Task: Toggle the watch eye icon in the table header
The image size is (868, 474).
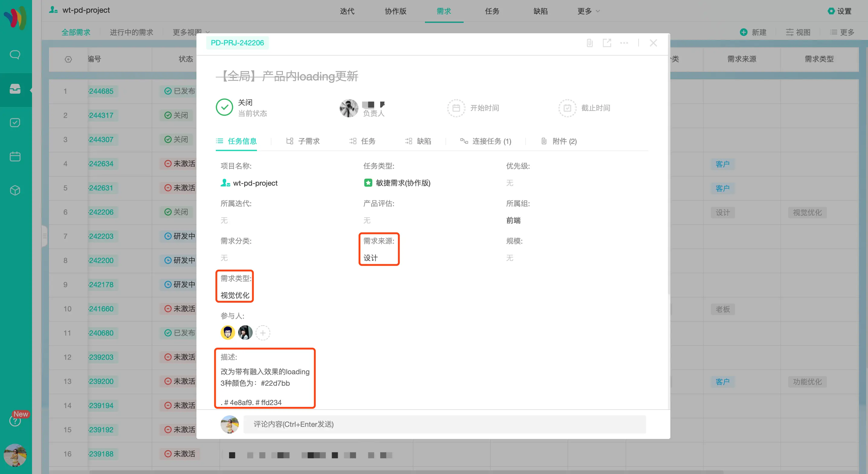Action: [68, 59]
